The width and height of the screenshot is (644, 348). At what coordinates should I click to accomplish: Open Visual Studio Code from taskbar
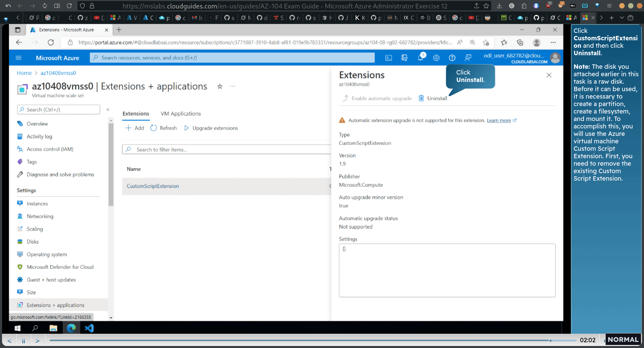(x=89, y=328)
